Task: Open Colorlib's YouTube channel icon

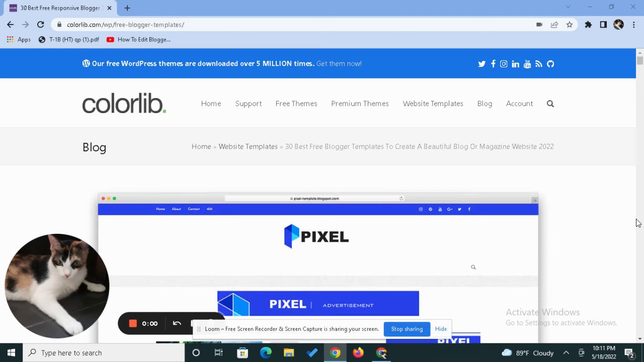Action: (527, 64)
